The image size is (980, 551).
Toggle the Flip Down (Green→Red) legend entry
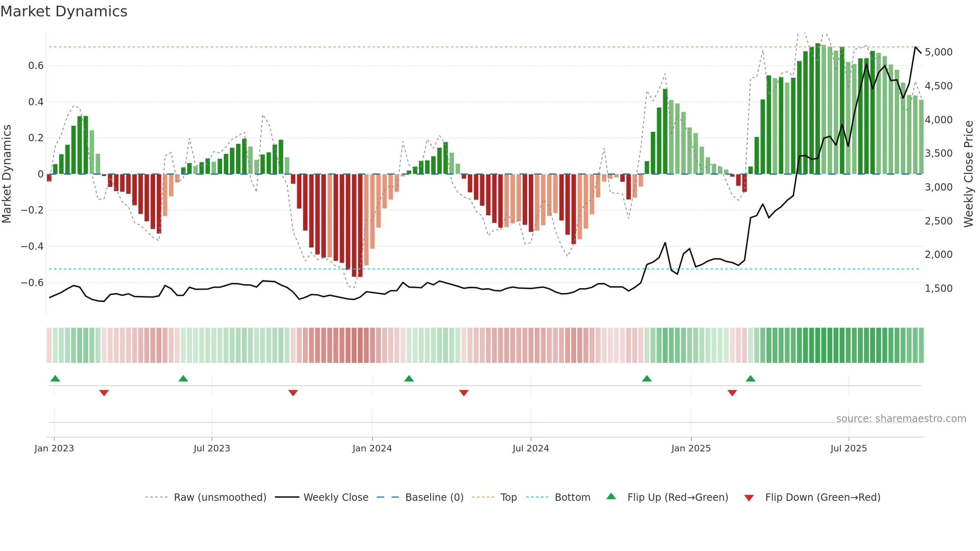[813, 497]
